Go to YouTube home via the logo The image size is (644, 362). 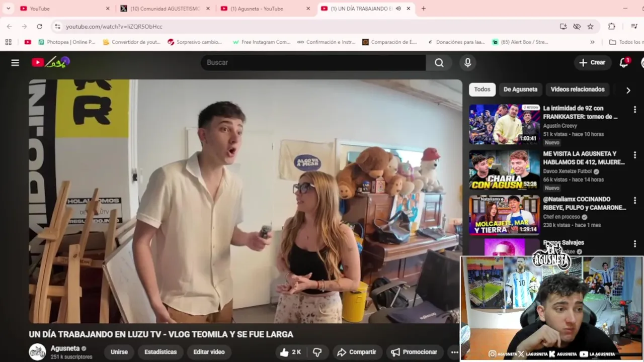50,62
